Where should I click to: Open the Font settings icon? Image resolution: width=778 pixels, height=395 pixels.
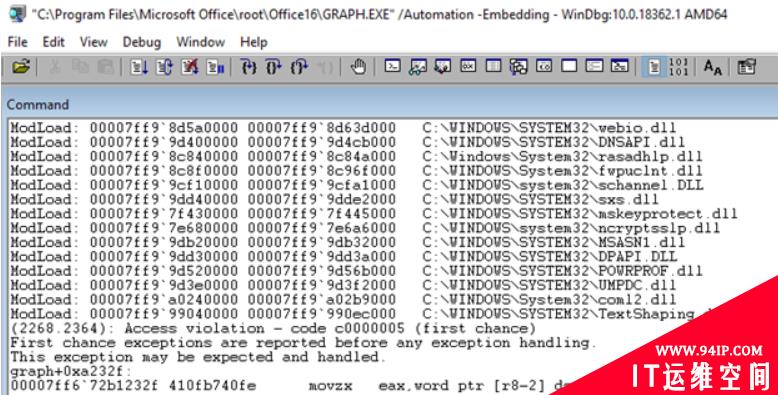click(x=713, y=66)
